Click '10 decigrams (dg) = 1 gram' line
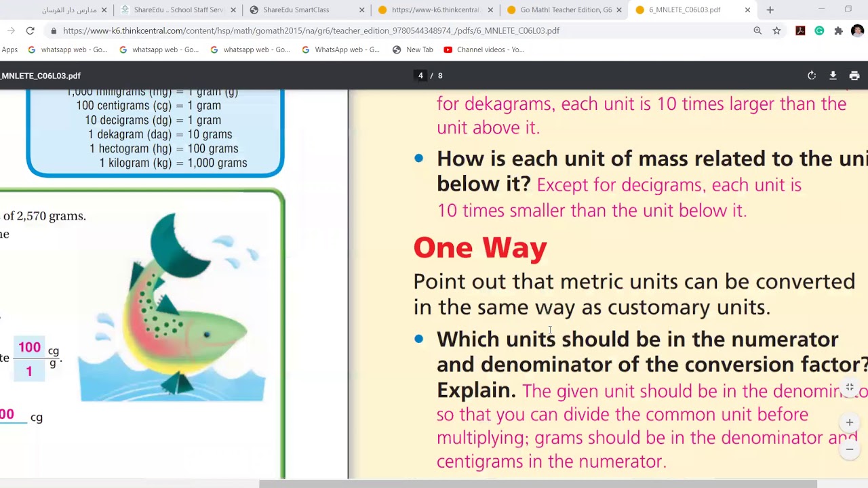Screen dimensions: 868x488 point(153,120)
